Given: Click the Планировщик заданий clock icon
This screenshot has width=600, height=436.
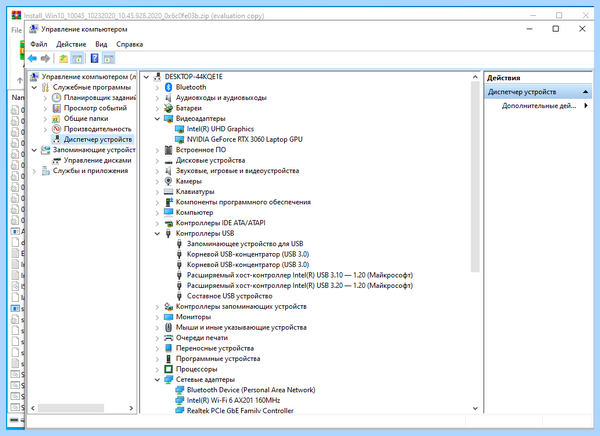Looking at the screenshot, I should [x=57, y=98].
